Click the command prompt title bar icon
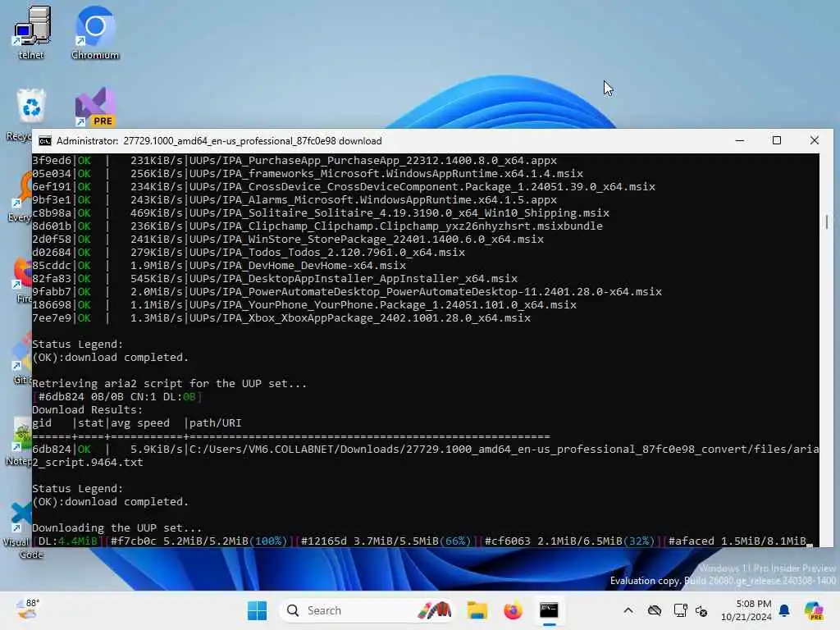The width and height of the screenshot is (840, 630). [x=45, y=141]
